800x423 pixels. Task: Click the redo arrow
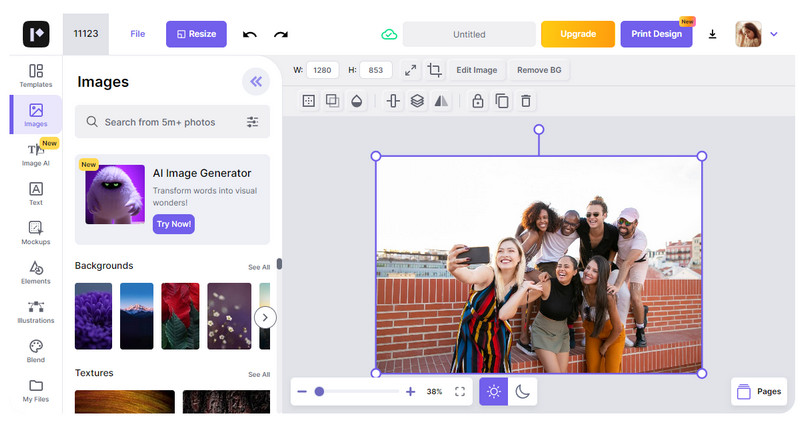click(281, 34)
